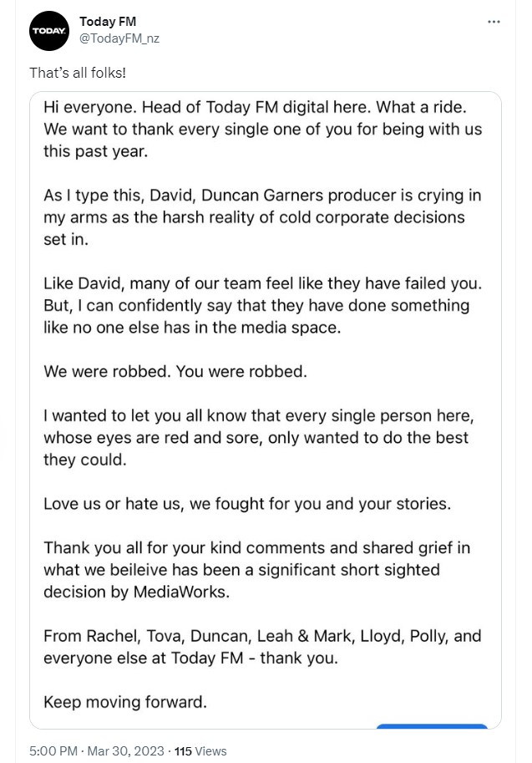Click the "From Rachel, Tova, Duncan" sign-off line
The image size is (532, 763).
click(262, 647)
